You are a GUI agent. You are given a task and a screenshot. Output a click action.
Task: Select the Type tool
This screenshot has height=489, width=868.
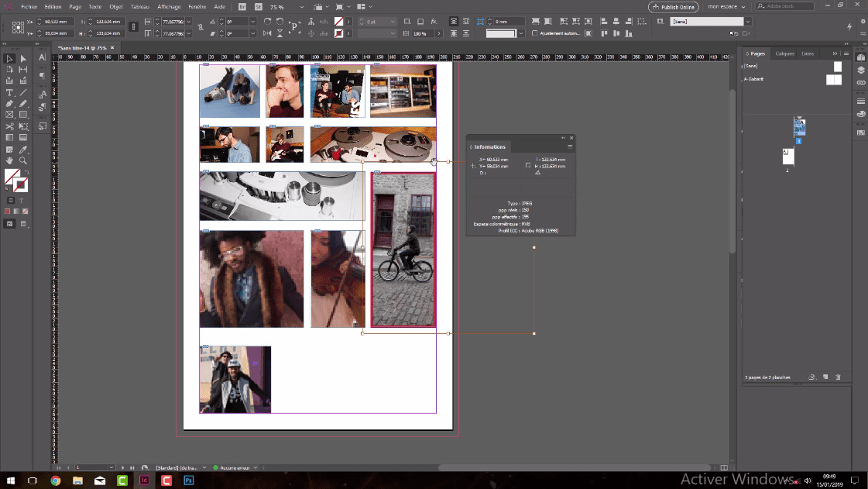[x=10, y=93]
